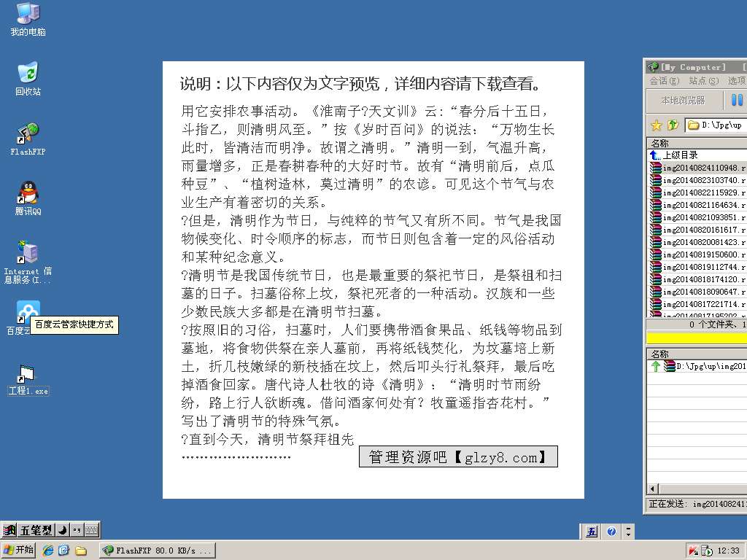Click the 五 language bar input icon
This screenshot has height=560, width=747.
[x=592, y=532]
